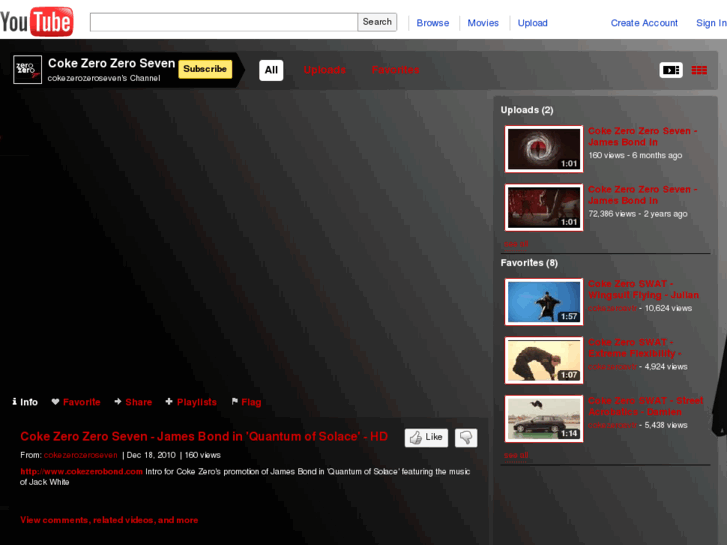The image size is (727, 545).
Task: Click uploader link beside 10,624 views
Action: (x=612, y=308)
